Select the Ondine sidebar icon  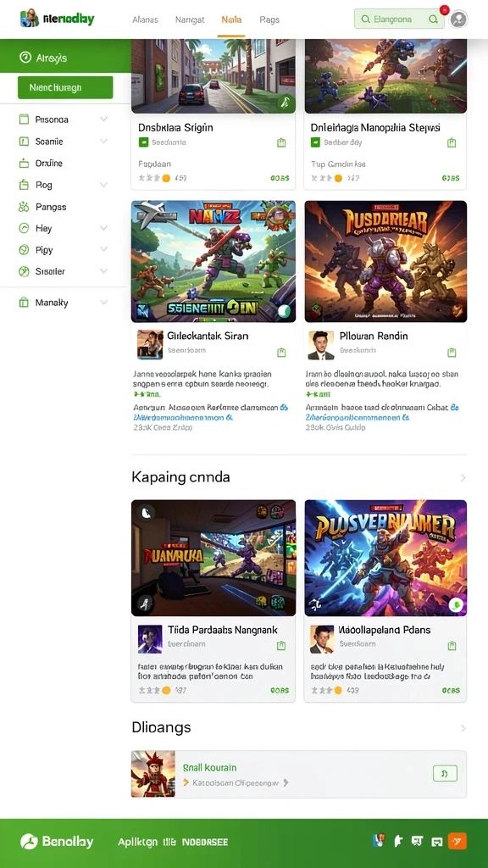tap(24, 164)
